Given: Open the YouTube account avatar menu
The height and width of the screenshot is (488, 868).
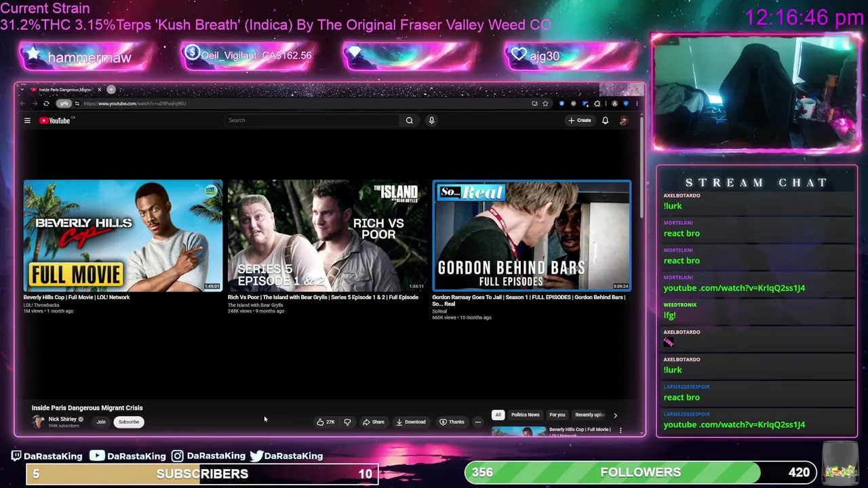Looking at the screenshot, I should coord(623,121).
